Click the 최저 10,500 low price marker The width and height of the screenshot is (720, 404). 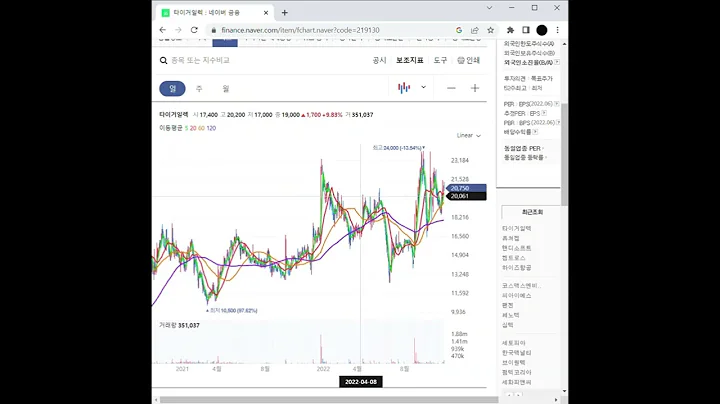coord(231,311)
